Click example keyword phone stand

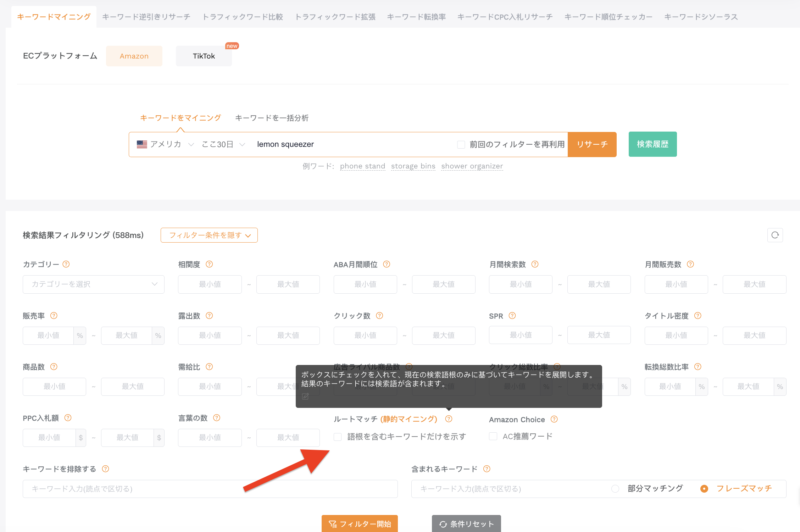[x=362, y=166]
